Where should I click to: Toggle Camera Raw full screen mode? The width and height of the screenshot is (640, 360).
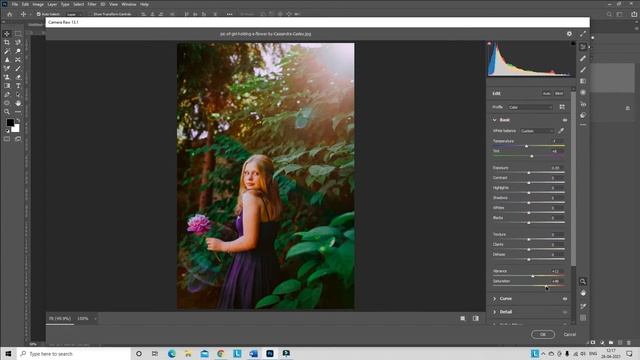[x=583, y=34]
